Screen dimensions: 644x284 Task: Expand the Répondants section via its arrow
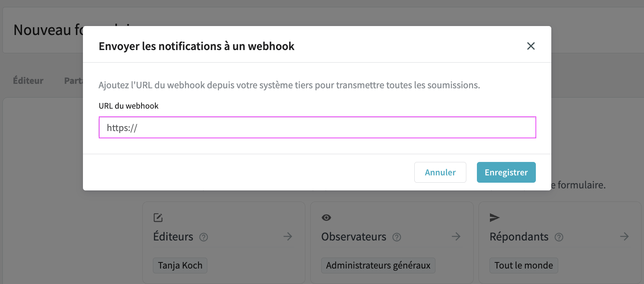tap(624, 236)
